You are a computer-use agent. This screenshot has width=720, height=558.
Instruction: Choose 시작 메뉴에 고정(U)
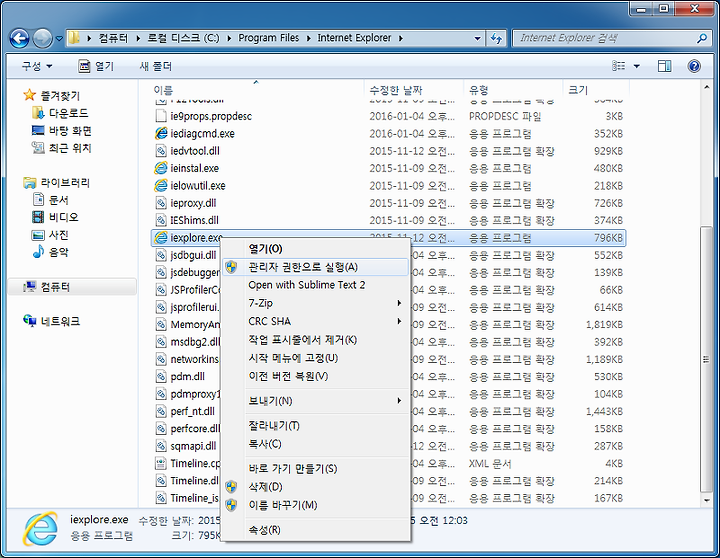pos(315,358)
